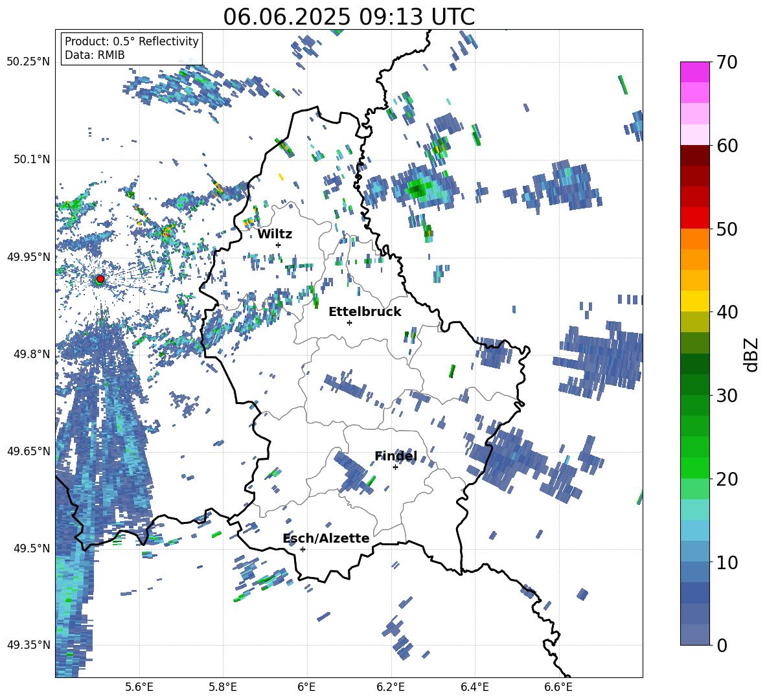
Task: Click the Findel cross marker
Action: coord(395,468)
